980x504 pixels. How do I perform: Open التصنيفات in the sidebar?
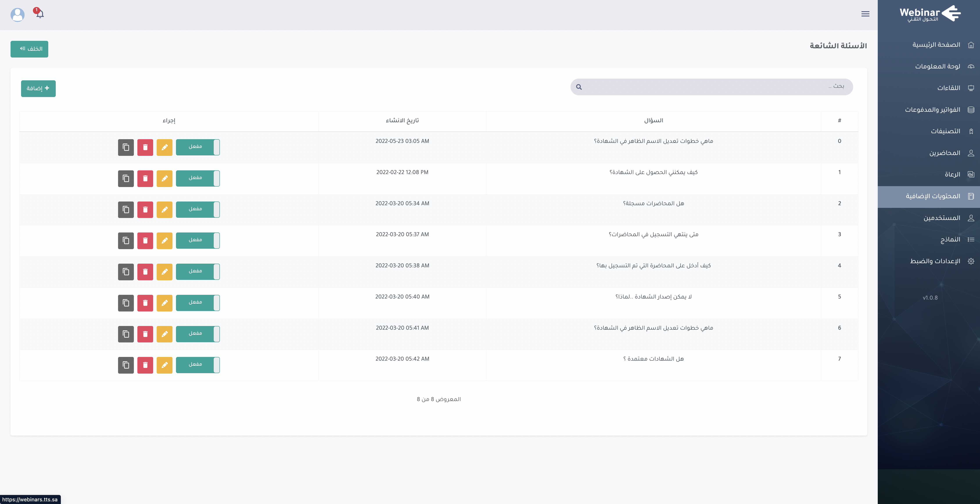(x=929, y=131)
